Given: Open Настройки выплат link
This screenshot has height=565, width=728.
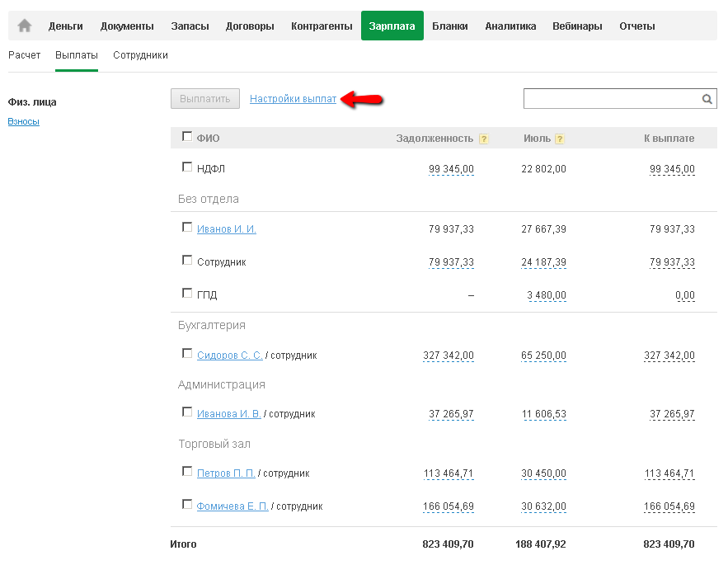Looking at the screenshot, I should (x=293, y=99).
